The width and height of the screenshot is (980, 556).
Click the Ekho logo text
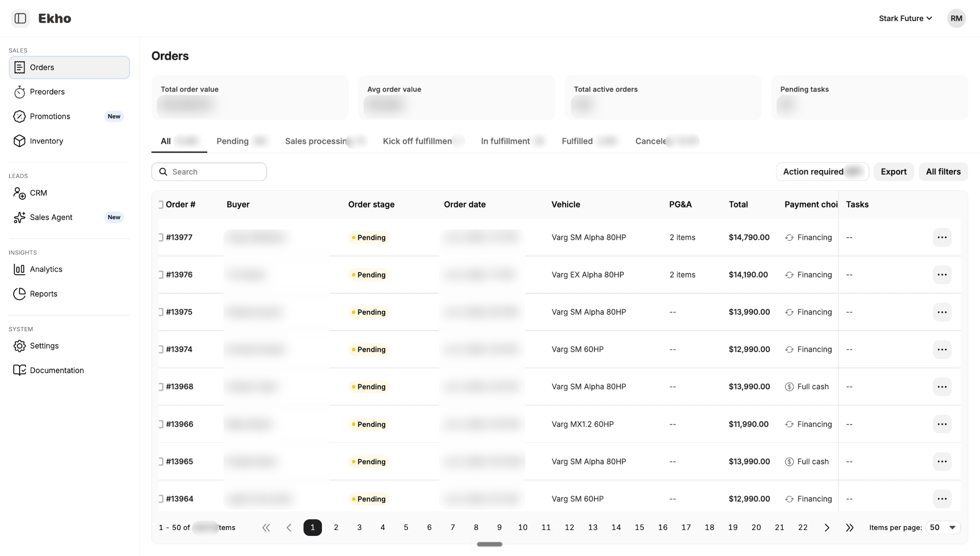click(x=54, y=19)
